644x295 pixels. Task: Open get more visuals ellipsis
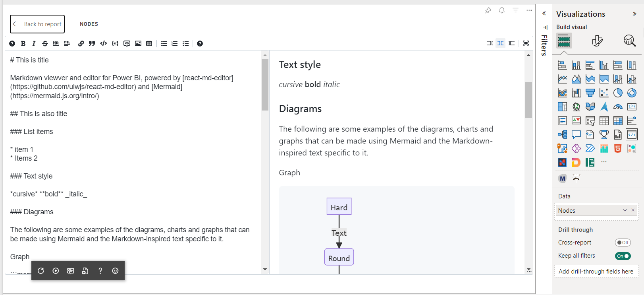click(x=604, y=162)
